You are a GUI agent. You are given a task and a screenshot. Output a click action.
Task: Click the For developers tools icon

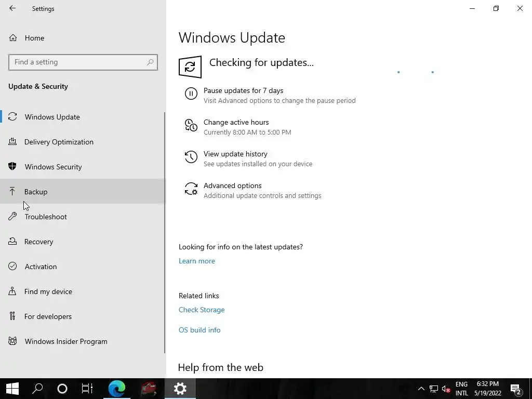pos(12,316)
